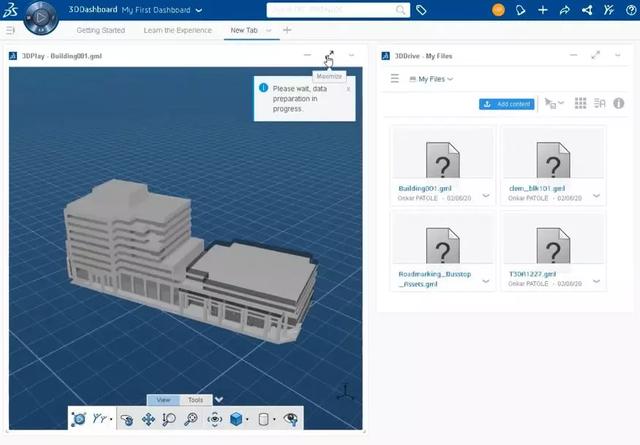
Task: Open the dem_blk101.gml file name link
Action: [537, 189]
